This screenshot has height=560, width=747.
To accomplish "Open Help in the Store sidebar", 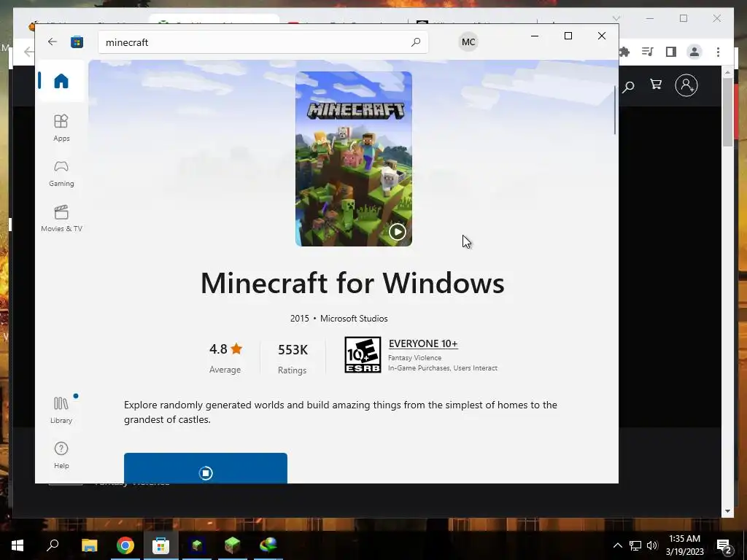I will [61, 455].
